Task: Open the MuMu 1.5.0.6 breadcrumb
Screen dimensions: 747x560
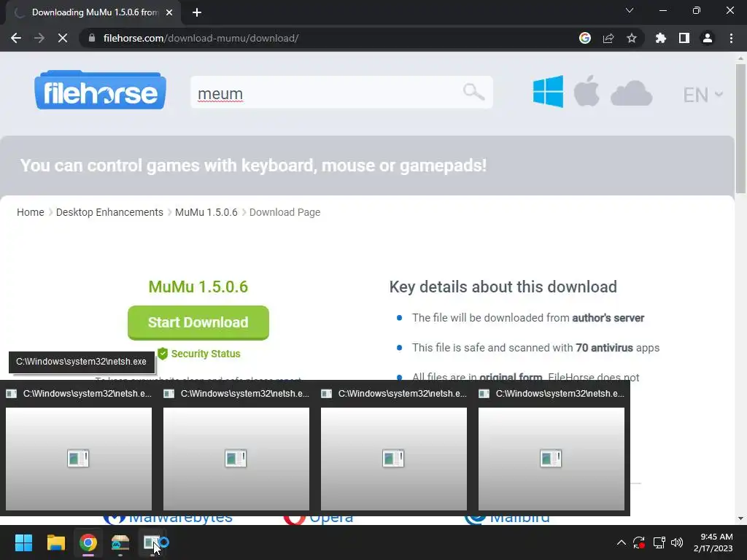Action: coord(206,212)
